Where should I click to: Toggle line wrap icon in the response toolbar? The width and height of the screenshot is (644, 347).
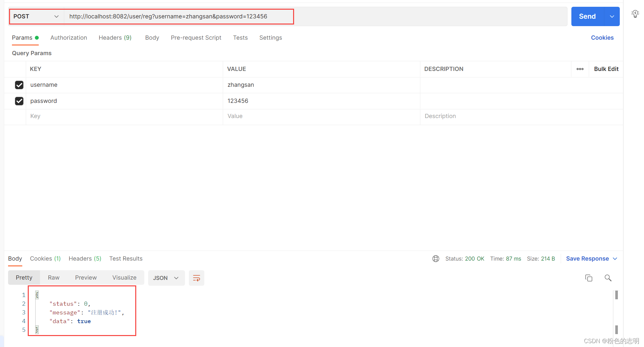tap(196, 278)
